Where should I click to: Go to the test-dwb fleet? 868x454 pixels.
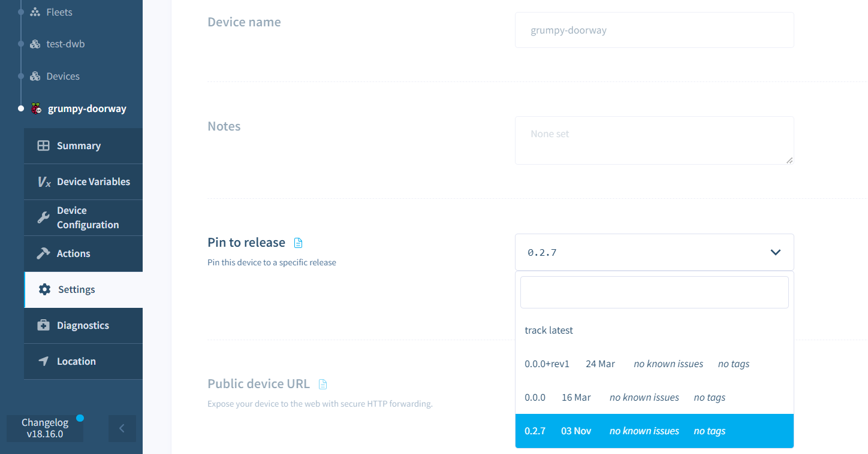coord(65,44)
